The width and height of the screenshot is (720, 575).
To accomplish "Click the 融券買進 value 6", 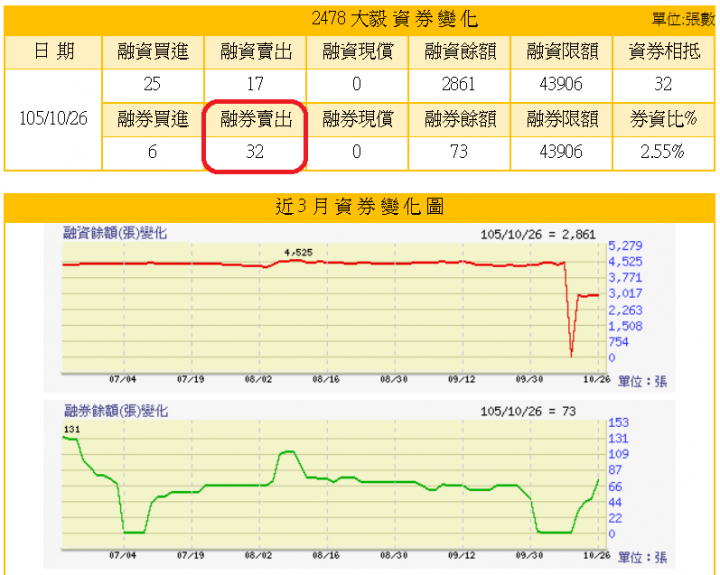I will (x=152, y=152).
